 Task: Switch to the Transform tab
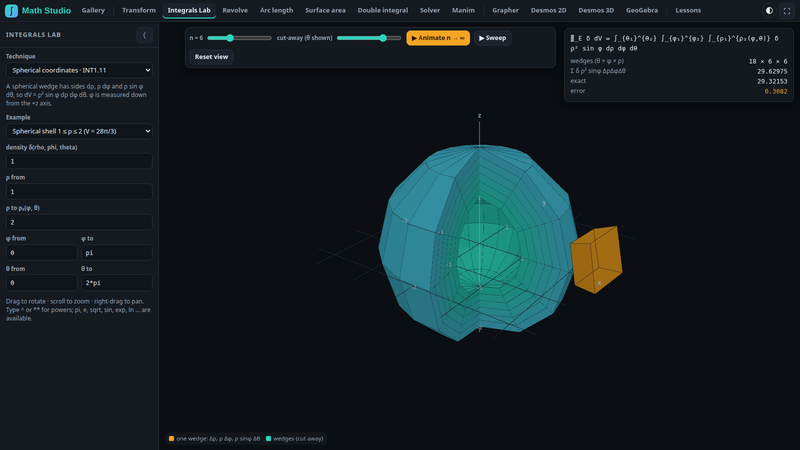pyautogui.click(x=139, y=10)
